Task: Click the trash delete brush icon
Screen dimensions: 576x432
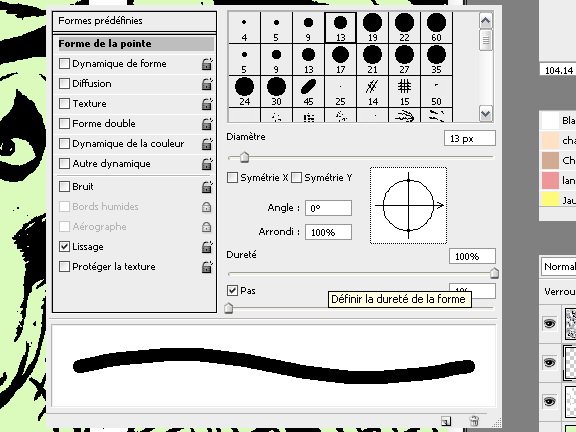Action: coord(474,421)
